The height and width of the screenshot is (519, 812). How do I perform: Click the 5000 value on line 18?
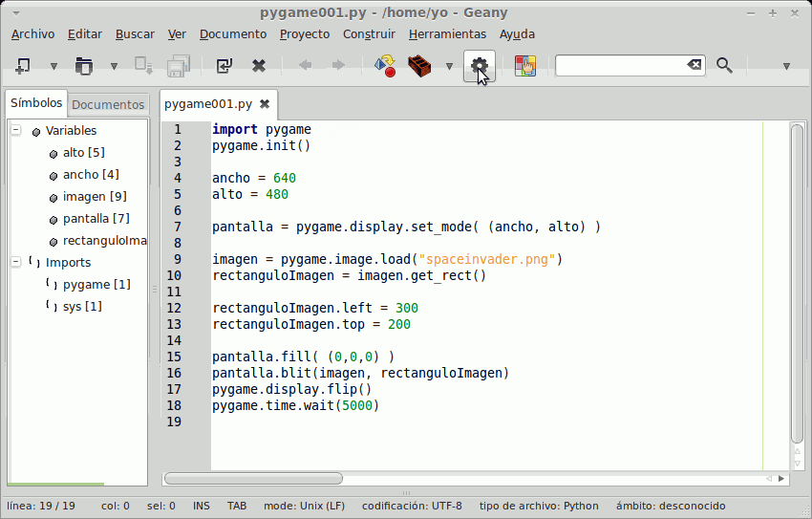(x=357, y=405)
